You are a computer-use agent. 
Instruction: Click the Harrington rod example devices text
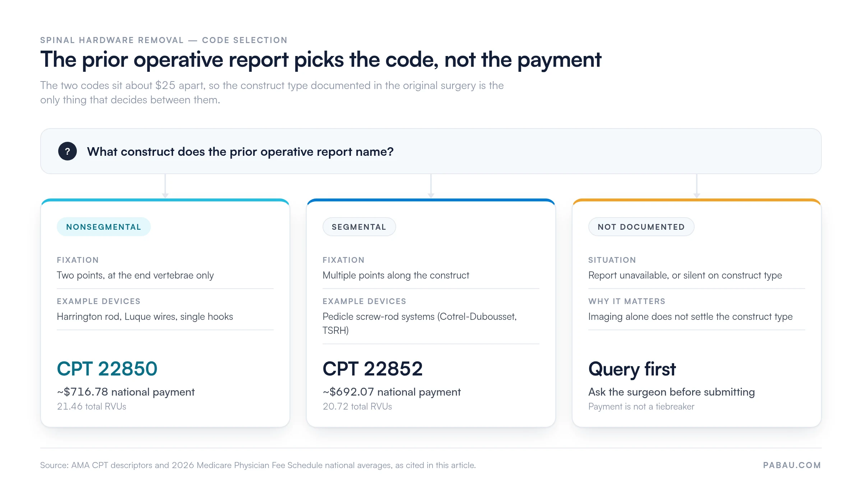[145, 317]
